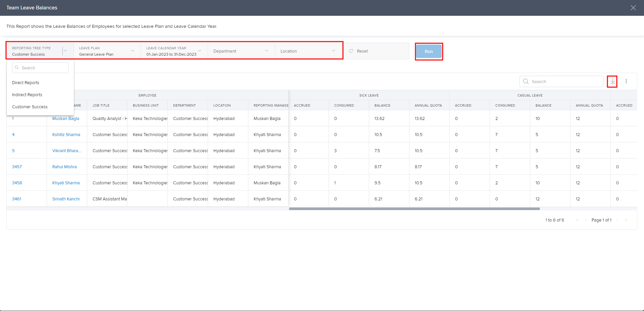Expand the Reporting Tree Type dropdown
This screenshot has height=311, width=644.
[x=65, y=51]
